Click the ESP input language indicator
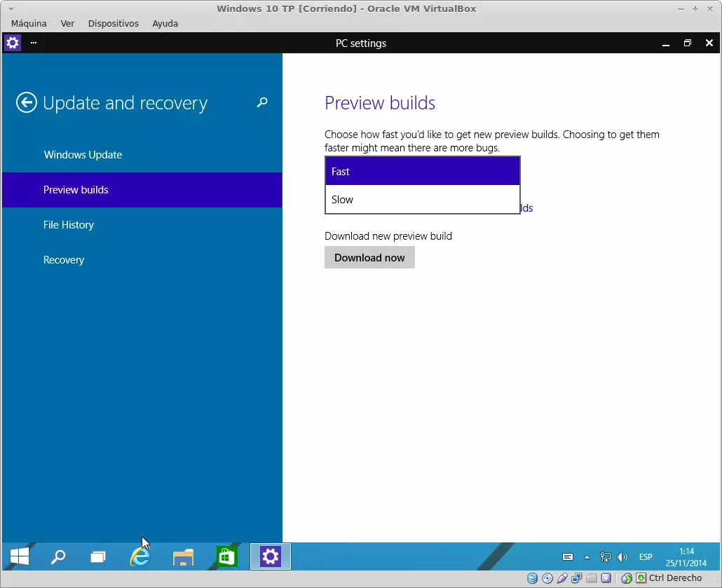This screenshot has height=588, width=722. click(646, 557)
